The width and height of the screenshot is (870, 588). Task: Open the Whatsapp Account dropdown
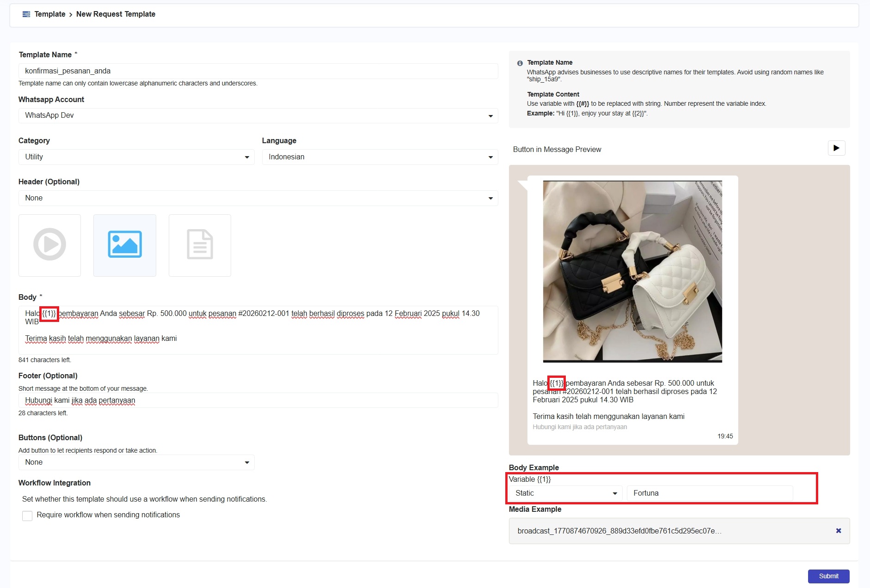[258, 115]
